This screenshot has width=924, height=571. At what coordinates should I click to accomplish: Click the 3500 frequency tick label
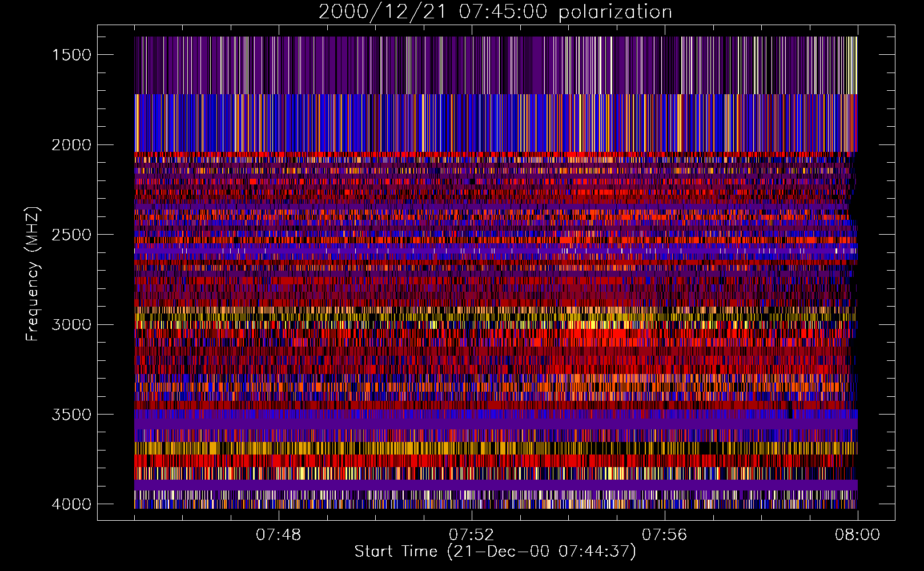click(71, 415)
